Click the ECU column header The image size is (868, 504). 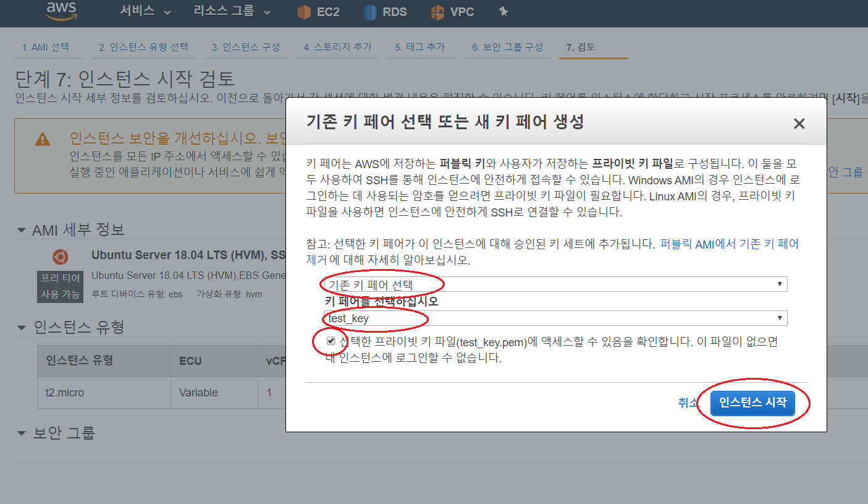tap(214, 361)
